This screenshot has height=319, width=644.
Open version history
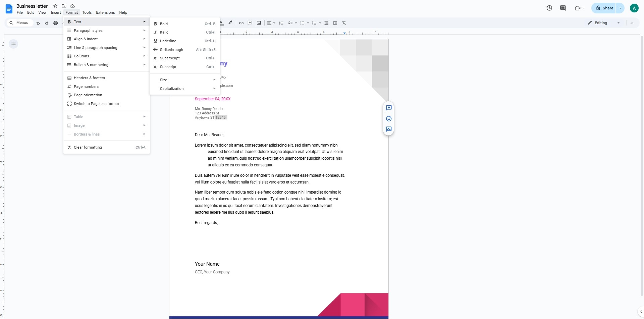[549, 8]
